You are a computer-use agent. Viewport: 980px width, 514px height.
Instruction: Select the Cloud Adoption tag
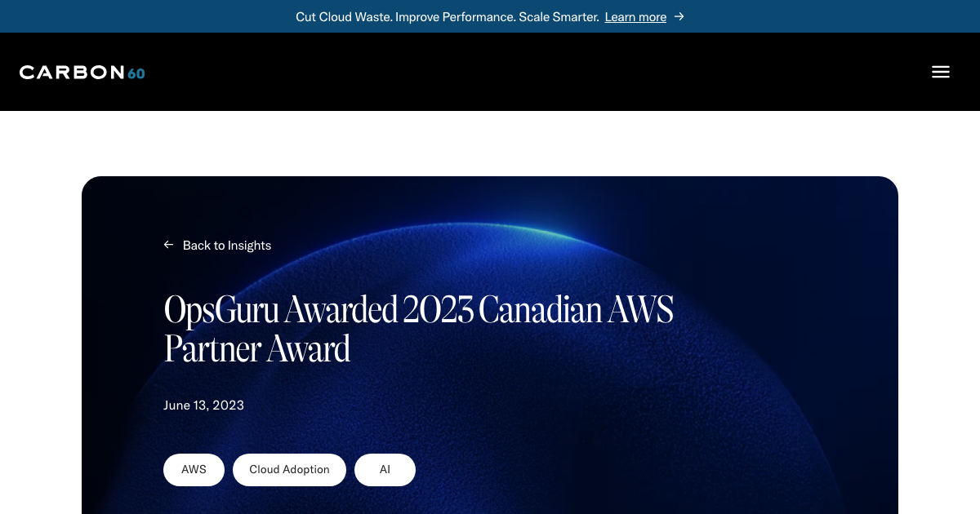pyautogui.click(x=289, y=470)
